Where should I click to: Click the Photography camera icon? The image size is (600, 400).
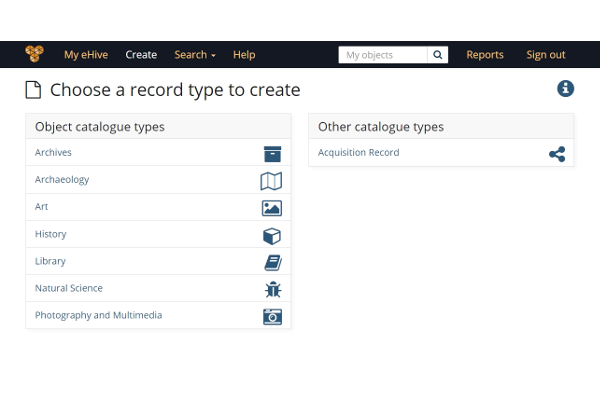click(x=272, y=317)
